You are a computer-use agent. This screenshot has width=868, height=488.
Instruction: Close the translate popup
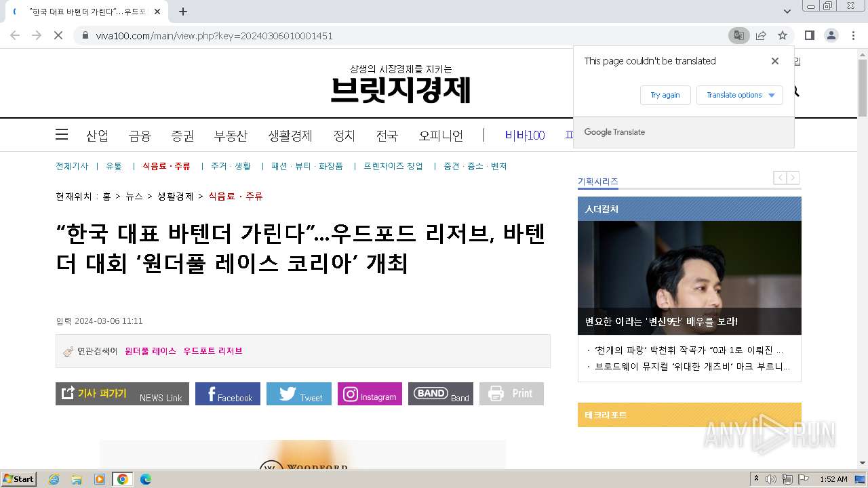[x=775, y=61]
